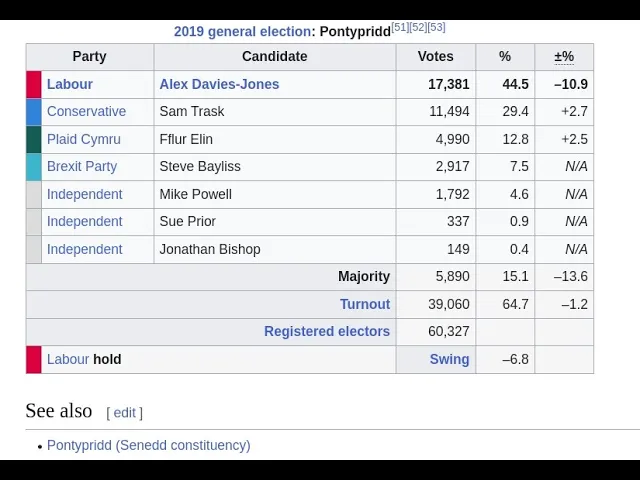The height and width of the screenshot is (480, 640).
Task: Click Independent link for Jonathan Bishop
Action: (84, 249)
